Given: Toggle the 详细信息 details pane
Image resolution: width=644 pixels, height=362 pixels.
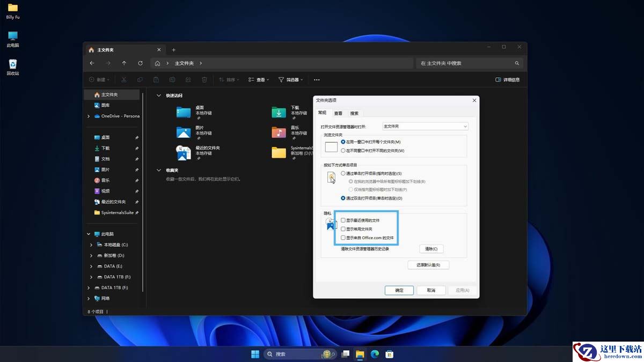Looking at the screenshot, I should 508,80.
